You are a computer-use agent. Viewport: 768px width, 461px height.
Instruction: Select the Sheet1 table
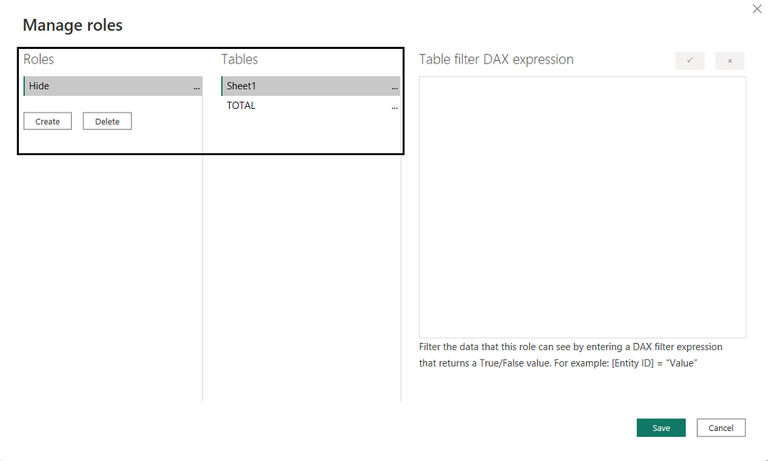point(311,86)
